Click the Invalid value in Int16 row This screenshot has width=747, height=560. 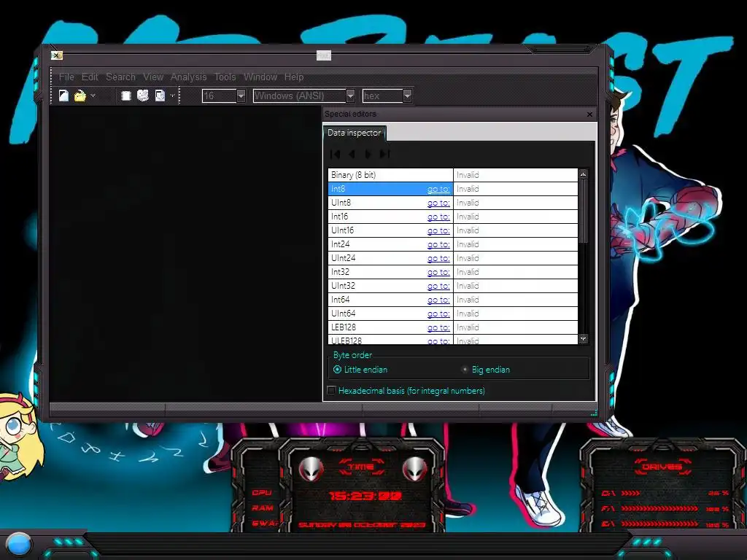[468, 217]
